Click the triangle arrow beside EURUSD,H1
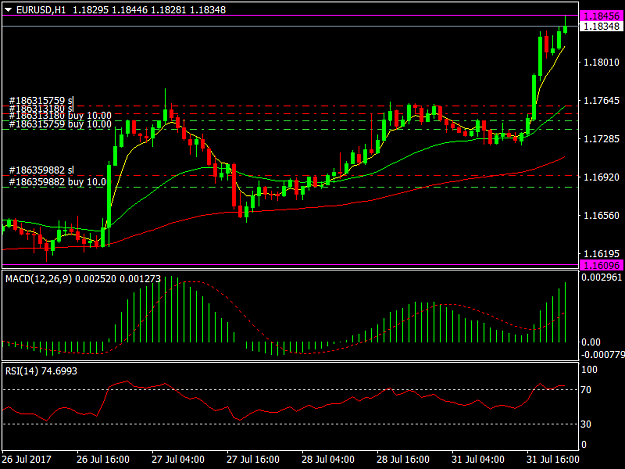 [x=8, y=10]
